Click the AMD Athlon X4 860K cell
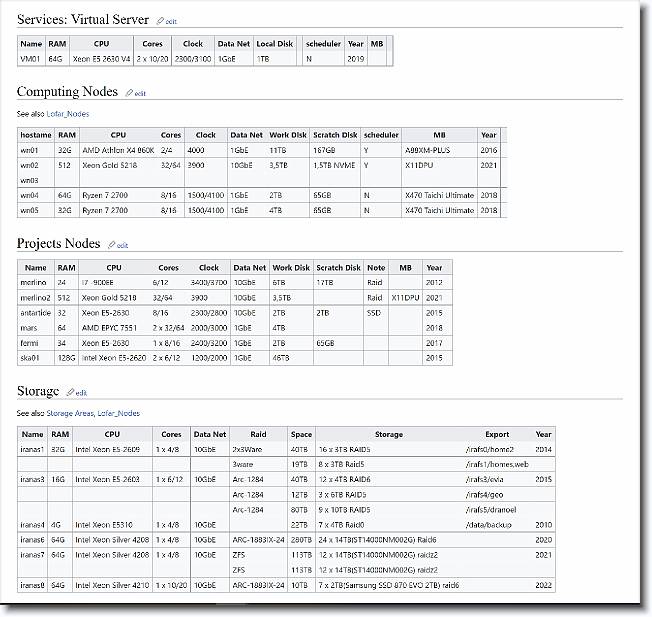The width and height of the screenshot is (652, 617). click(118, 150)
